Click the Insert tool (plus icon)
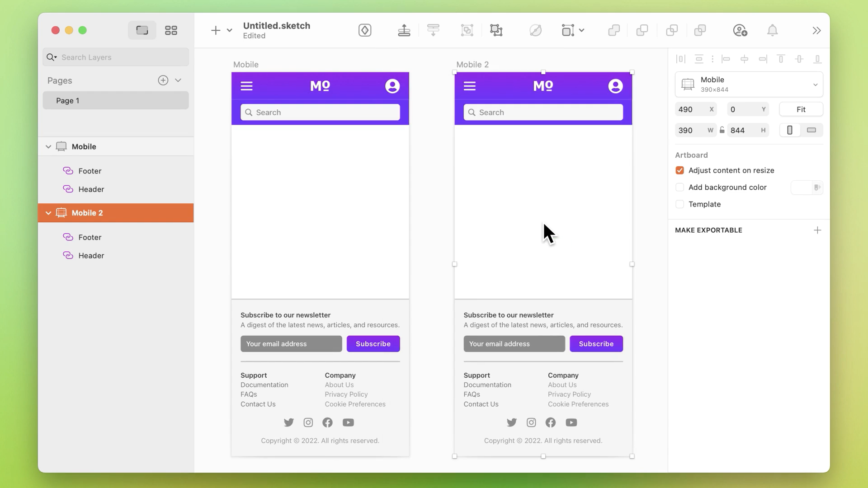 pos(216,30)
